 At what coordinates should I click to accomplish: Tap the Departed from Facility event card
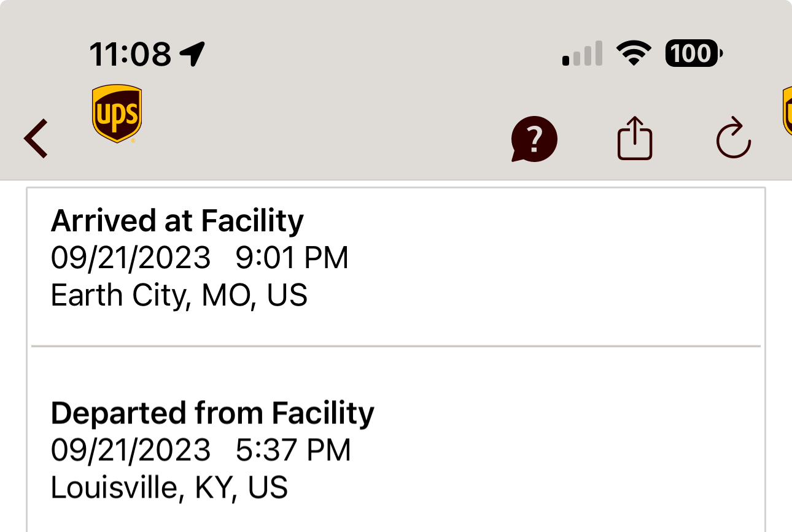tap(396, 440)
